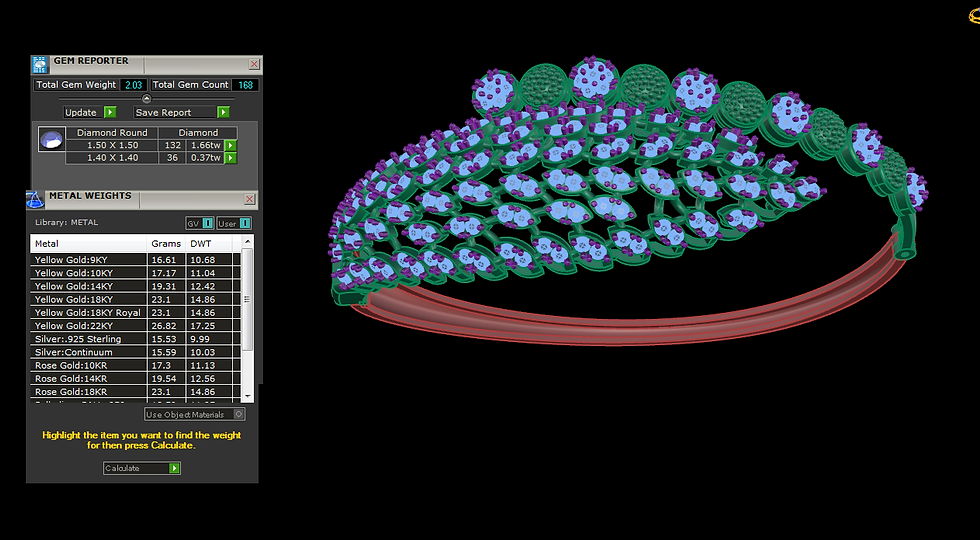Viewport: 980px width, 540px height.
Task: Click the Gem Reporter panel icon
Action: pos(40,64)
